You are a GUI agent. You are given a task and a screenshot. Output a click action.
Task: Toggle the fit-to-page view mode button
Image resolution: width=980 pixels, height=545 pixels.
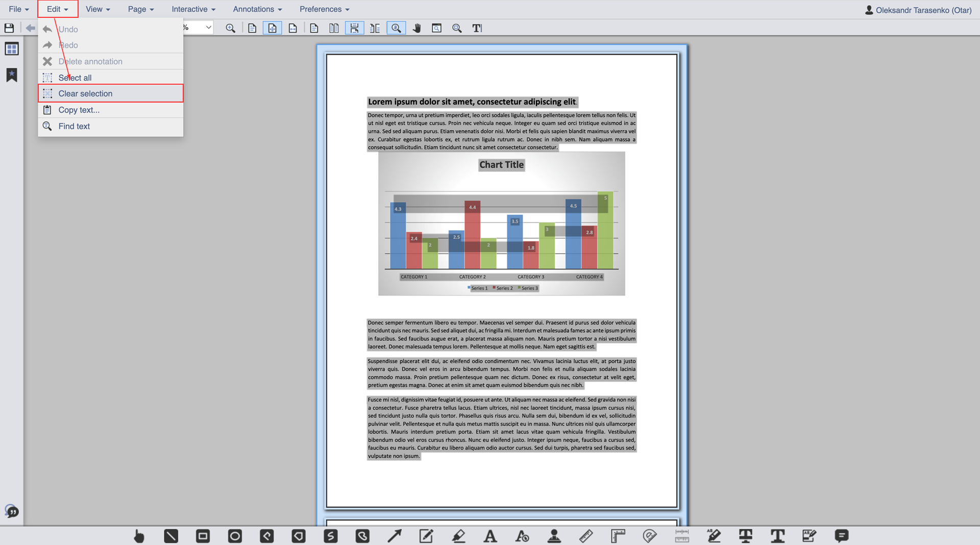[272, 28]
